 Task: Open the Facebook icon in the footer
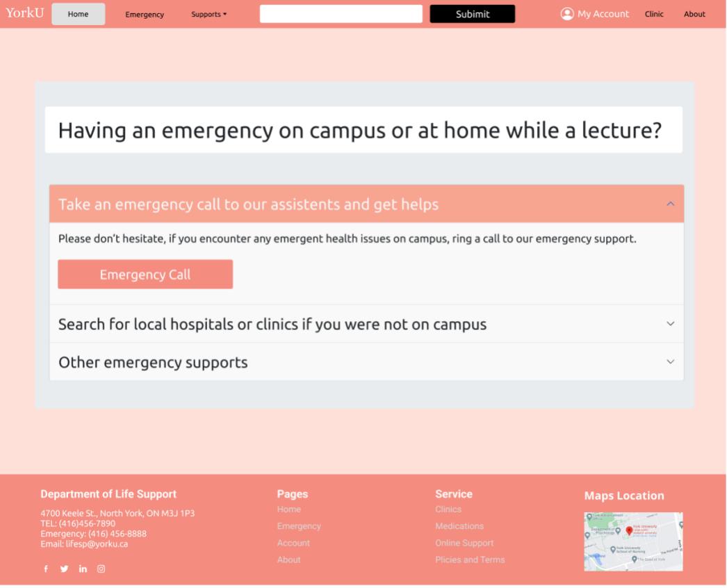point(46,569)
